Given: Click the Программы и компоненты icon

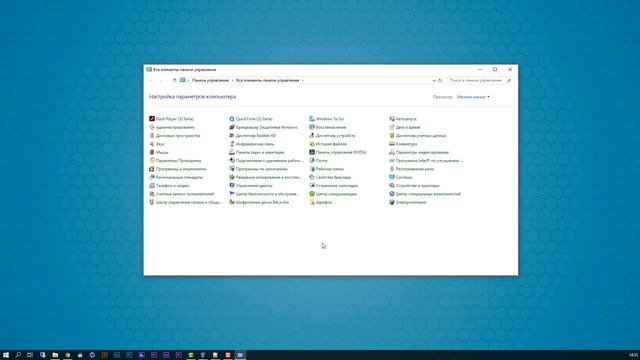Looking at the screenshot, I should tap(152, 169).
